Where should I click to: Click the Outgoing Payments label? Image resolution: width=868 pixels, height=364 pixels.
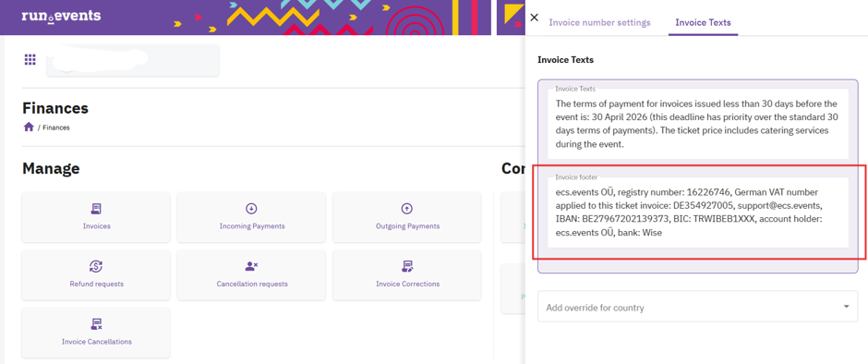[x=407, y=226]
